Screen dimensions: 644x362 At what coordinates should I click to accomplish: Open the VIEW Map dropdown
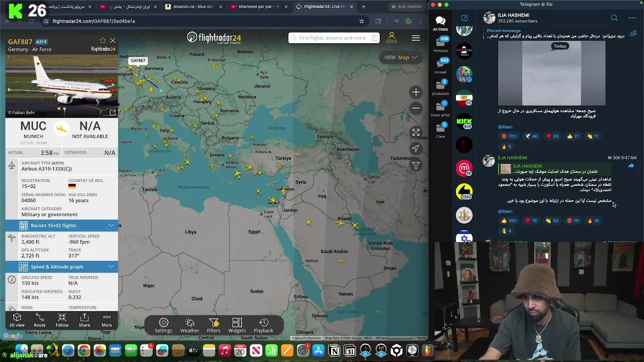400,57
